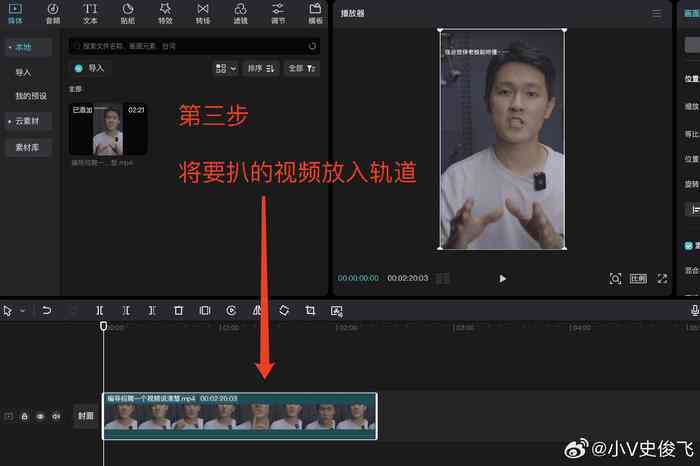700x466 pixels.
Task: Click the mirror flip icon
Action: coord(257,310)
